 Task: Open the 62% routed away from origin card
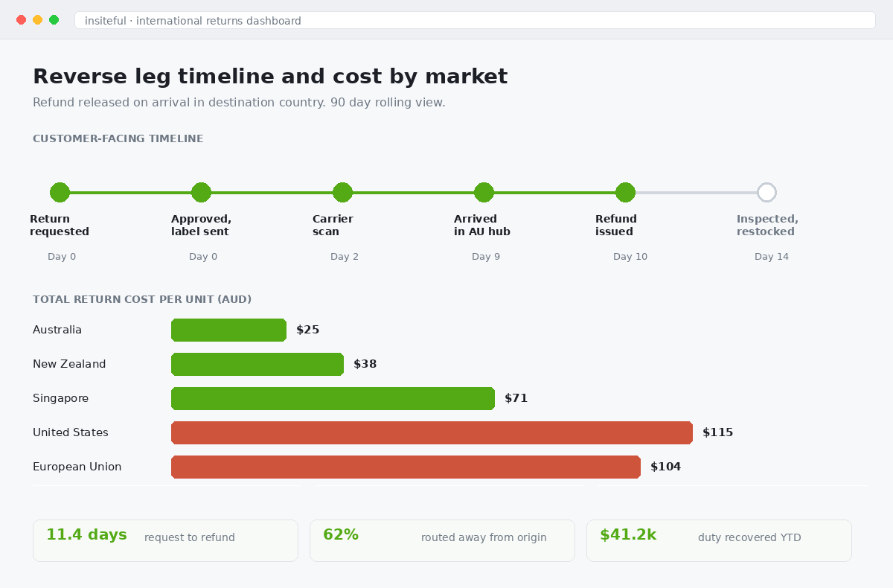(x=442, y=540)
